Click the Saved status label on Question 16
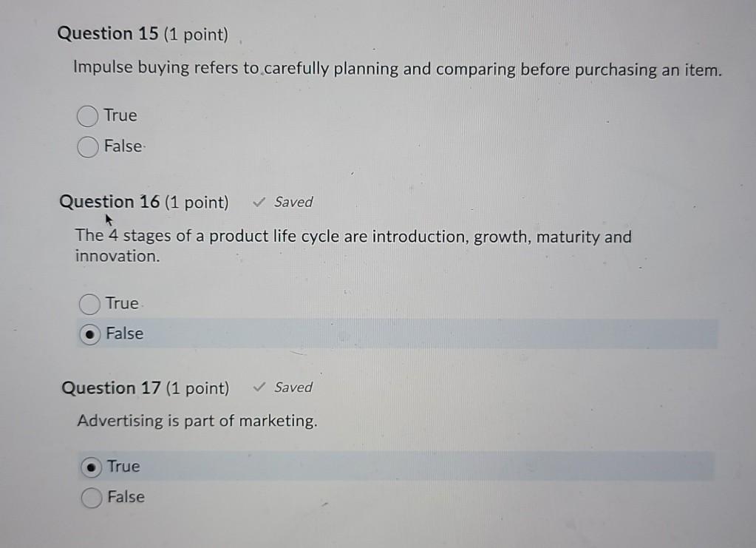 (x=293, y=201)
